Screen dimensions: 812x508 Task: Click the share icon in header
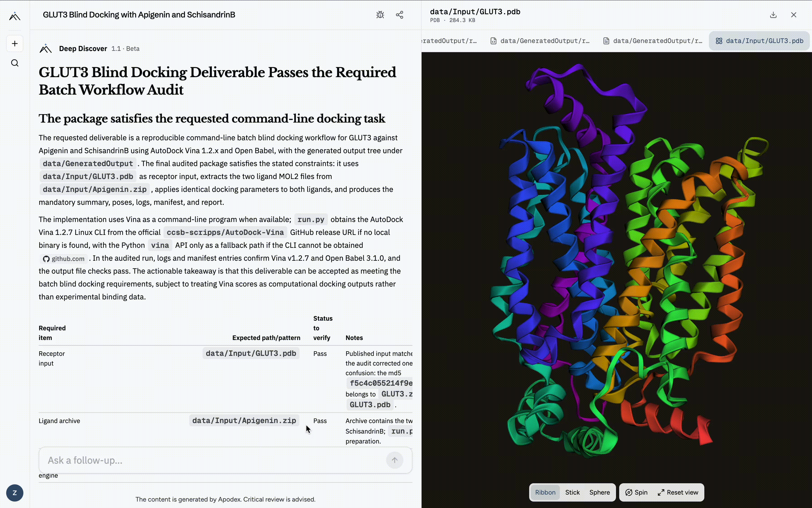point(400,15)
